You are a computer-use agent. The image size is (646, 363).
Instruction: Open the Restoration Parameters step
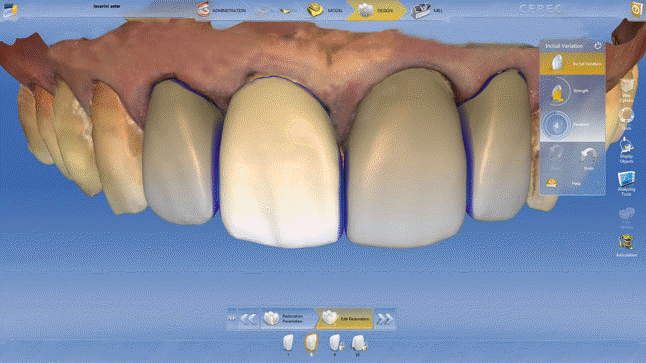pos(288,319)
